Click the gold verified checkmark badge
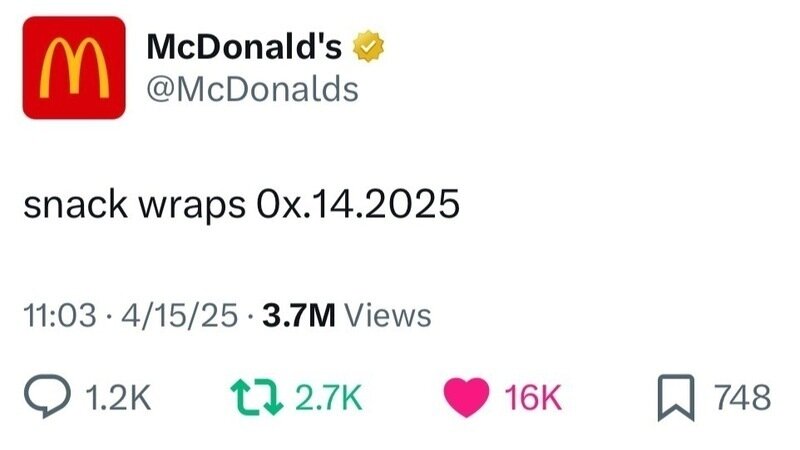 pyautogui.click(x=371, y=47)
